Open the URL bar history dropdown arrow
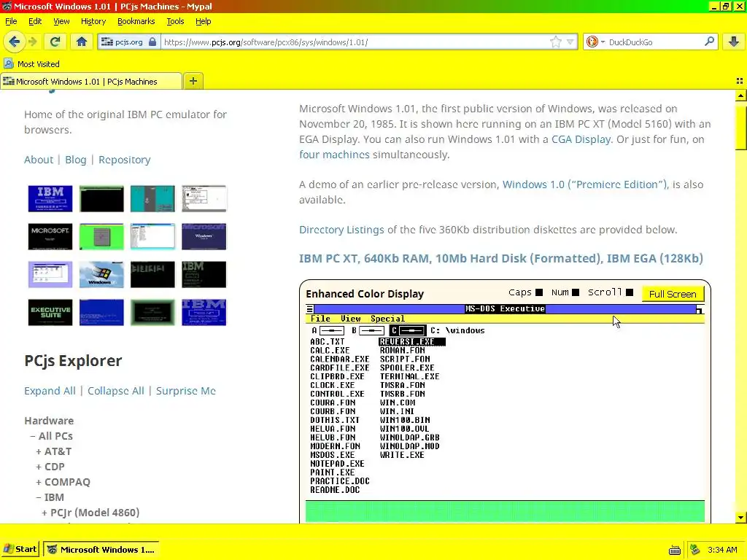This screenshot has width=747, height=560. [x=570, y=42]
